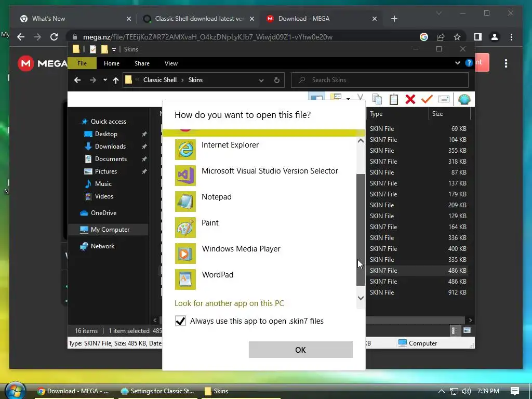Click the MEGA logo
The image size is (532, 399).
point(43,63)
